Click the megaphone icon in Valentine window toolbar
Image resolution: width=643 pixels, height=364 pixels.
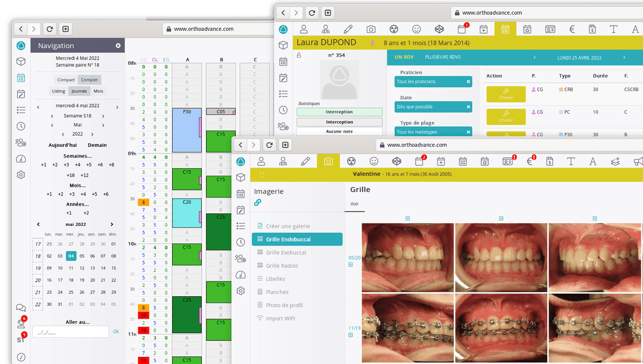tap(638, 161)
